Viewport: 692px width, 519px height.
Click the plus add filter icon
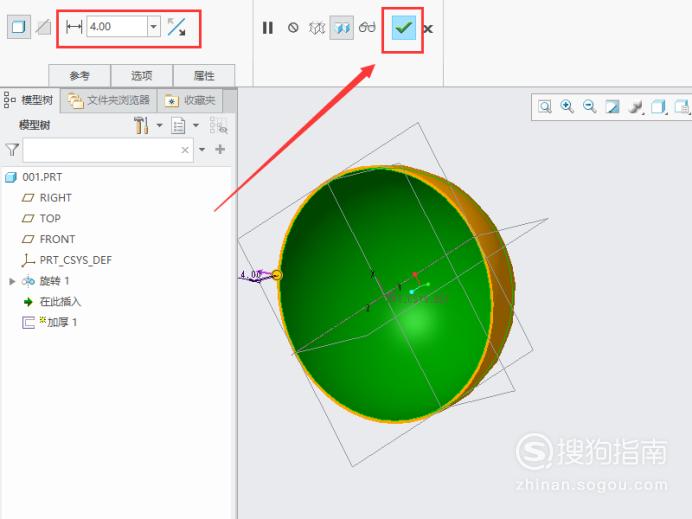pos(220,149)
